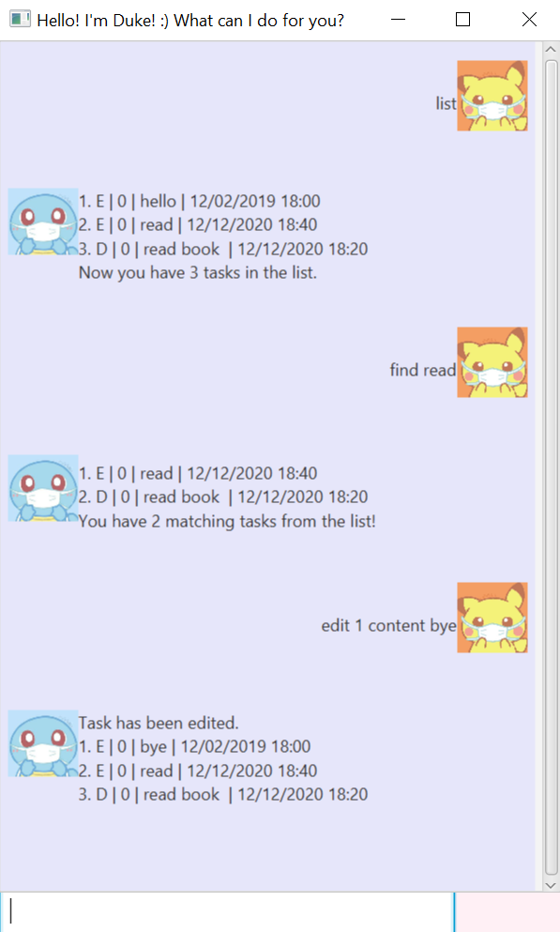
Task: Focus the command text input field
Action: (x=227, y=911)
